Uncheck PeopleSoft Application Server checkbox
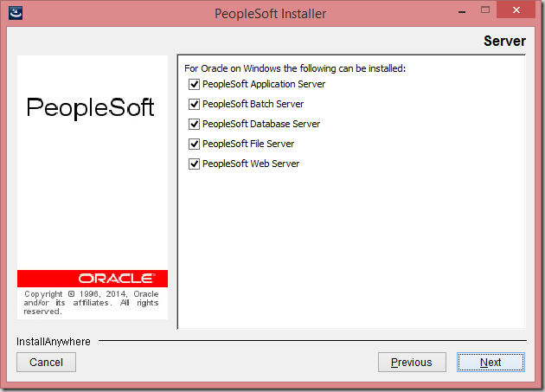 (x=194, y=84)
